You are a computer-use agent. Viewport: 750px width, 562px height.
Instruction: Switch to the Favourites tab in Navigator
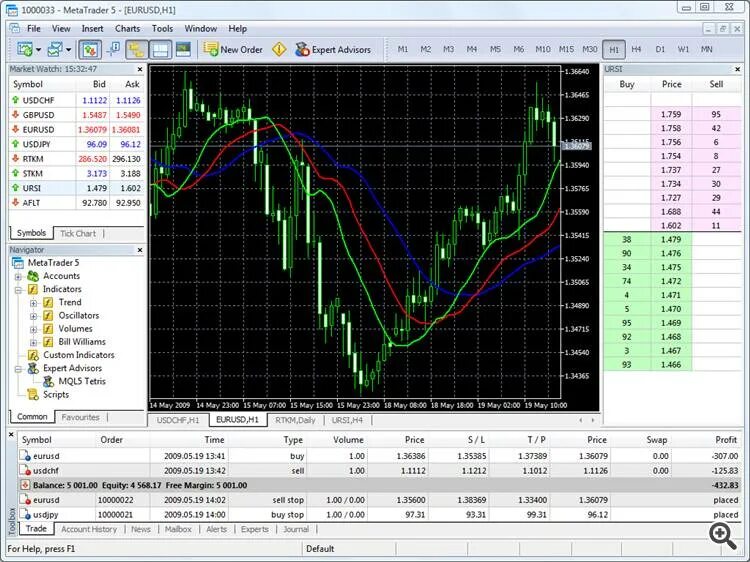click(x=80, y=417)
